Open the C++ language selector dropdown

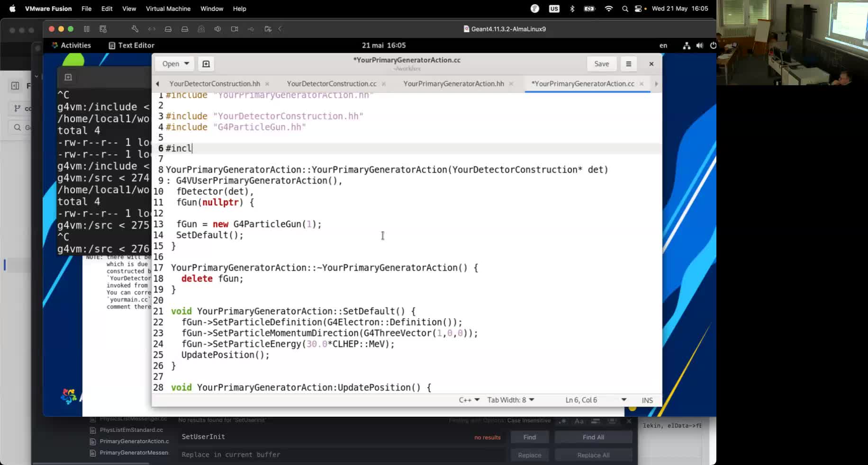pyautogui.click(x=469, y=400)
